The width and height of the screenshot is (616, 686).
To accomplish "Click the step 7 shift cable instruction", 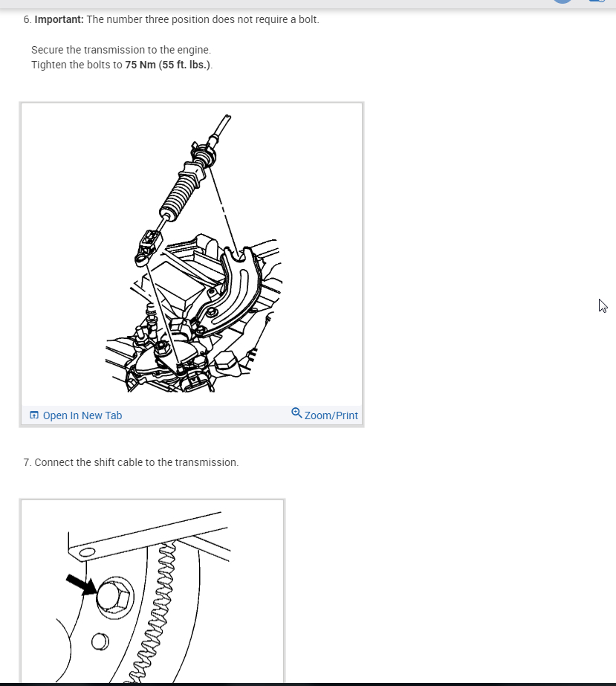I will point(132,462).
